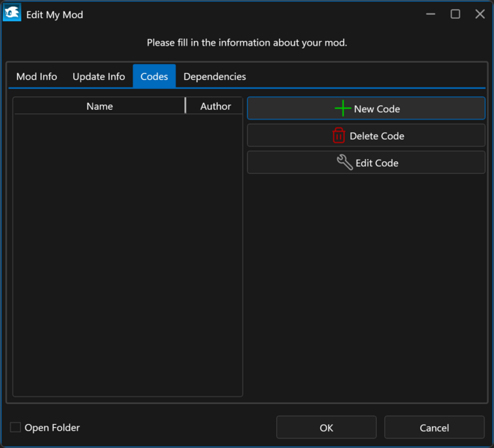This screenshot has height=448, width=494.
Task: Click the green plus New Code icon
Action: click(x=343, y=109)
